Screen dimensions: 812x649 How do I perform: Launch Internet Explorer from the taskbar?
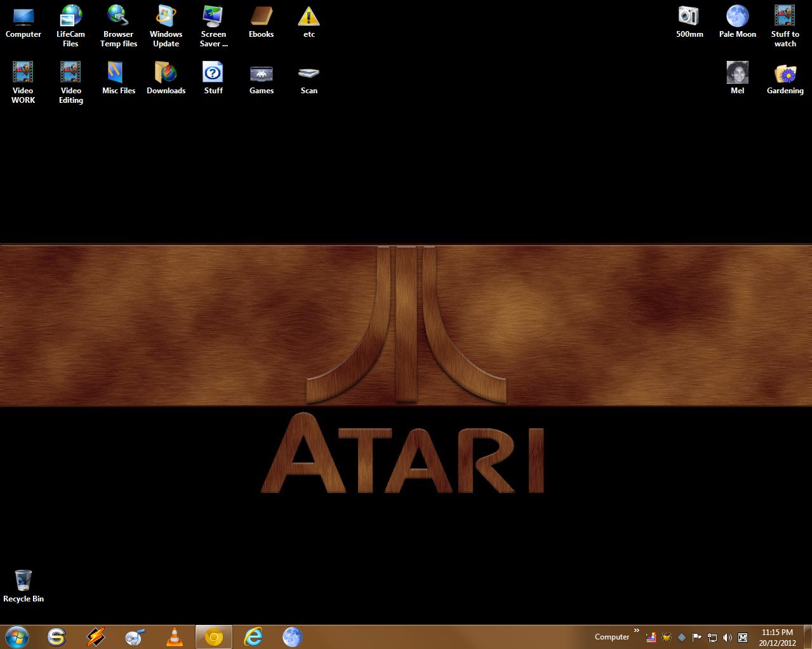(253, 637)
